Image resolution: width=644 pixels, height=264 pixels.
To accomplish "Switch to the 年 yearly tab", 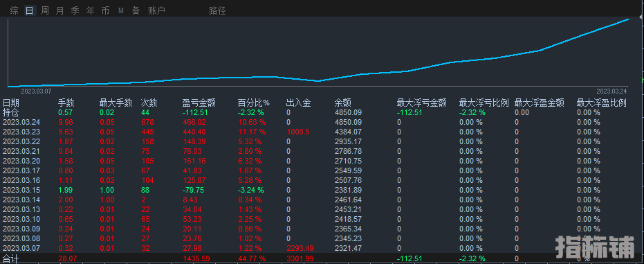I will pyautogui.click(x=91, y=10).
